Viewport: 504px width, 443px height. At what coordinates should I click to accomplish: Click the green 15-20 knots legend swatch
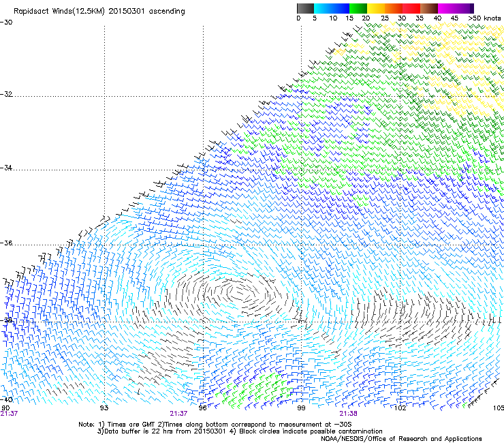[358, 8]
